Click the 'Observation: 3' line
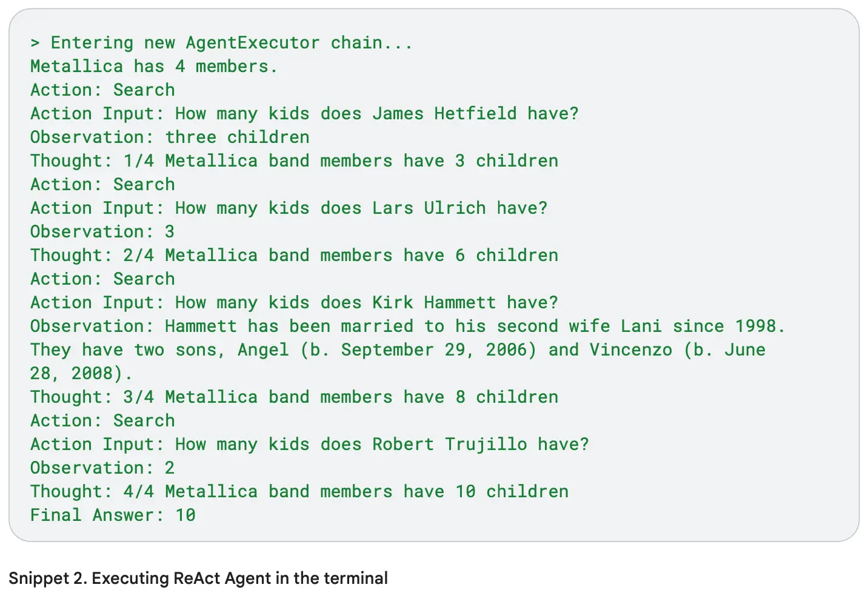868x596 pixels. coord(102,232)
